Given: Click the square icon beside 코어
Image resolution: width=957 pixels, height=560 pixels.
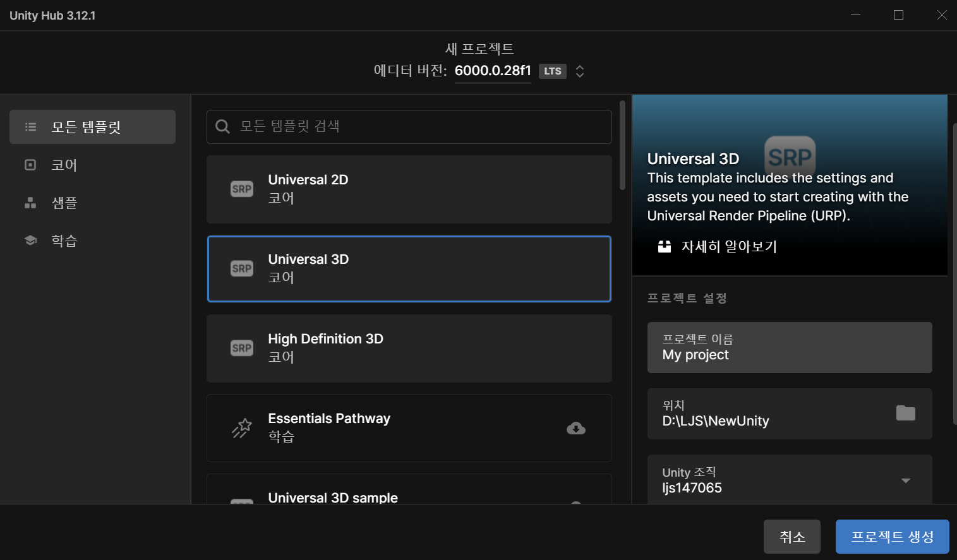Looking at the screenshot, I should pos(30,165).
